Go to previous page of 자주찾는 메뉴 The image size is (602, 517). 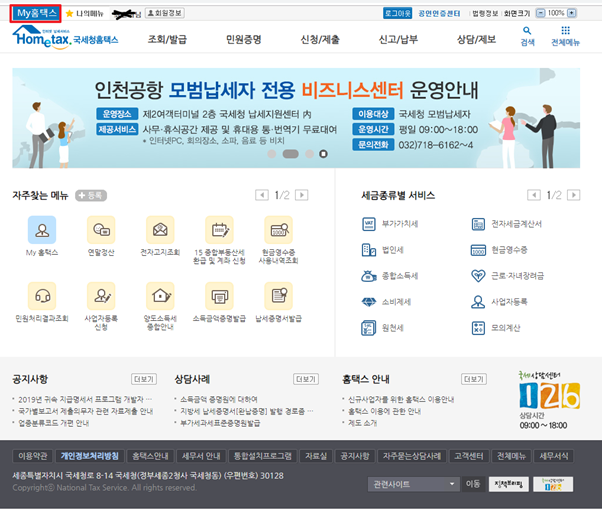pyautogui.click(x=262, y=195)
